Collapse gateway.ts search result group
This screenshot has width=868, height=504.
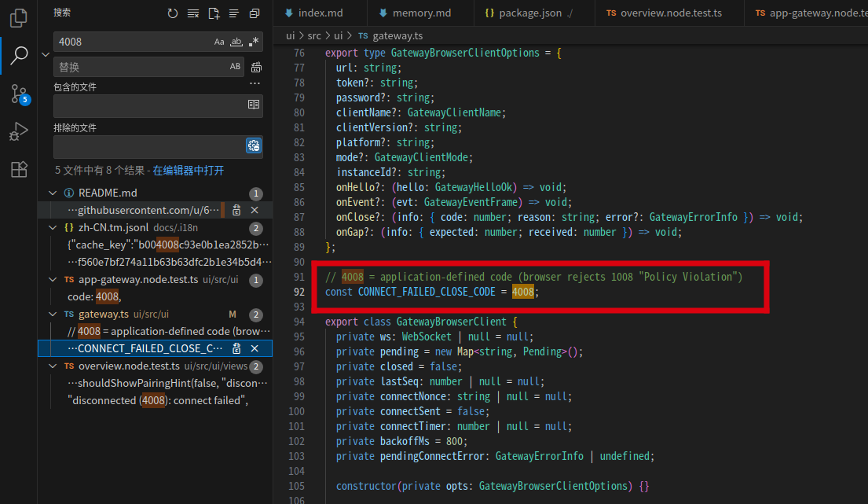(x=53, y=315)
